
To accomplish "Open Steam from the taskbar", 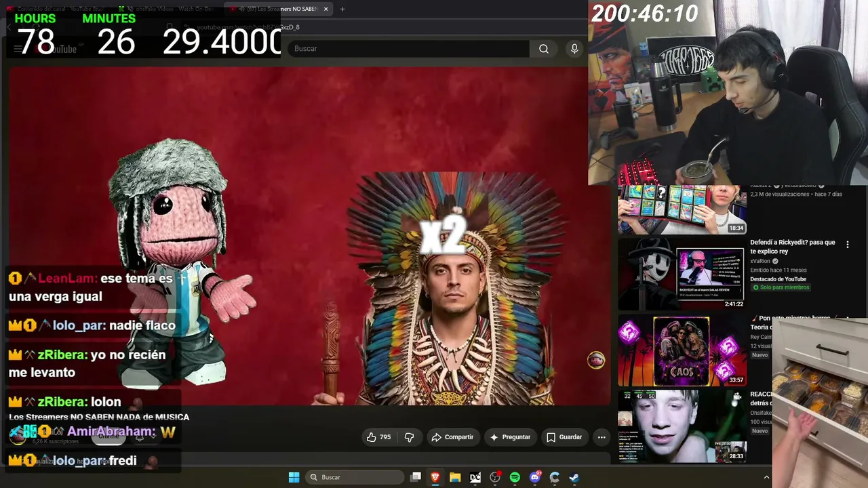I will click(x=574, y=477).
